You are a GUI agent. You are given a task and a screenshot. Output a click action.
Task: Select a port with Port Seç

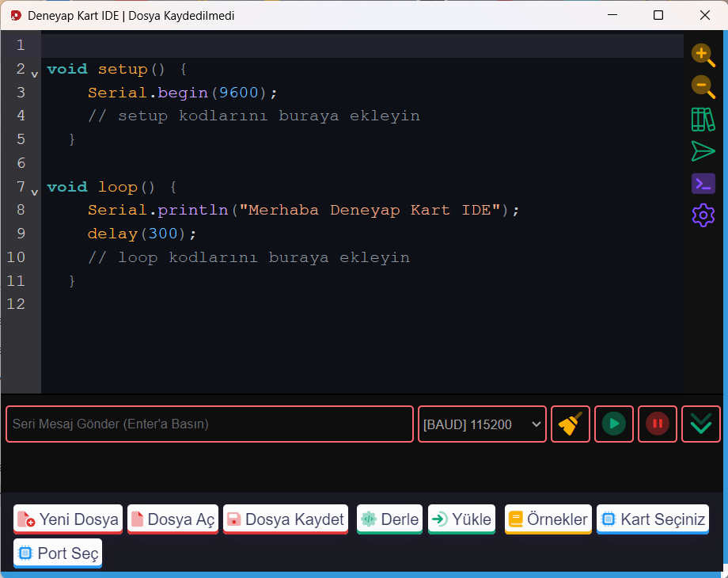click(58, 553)
